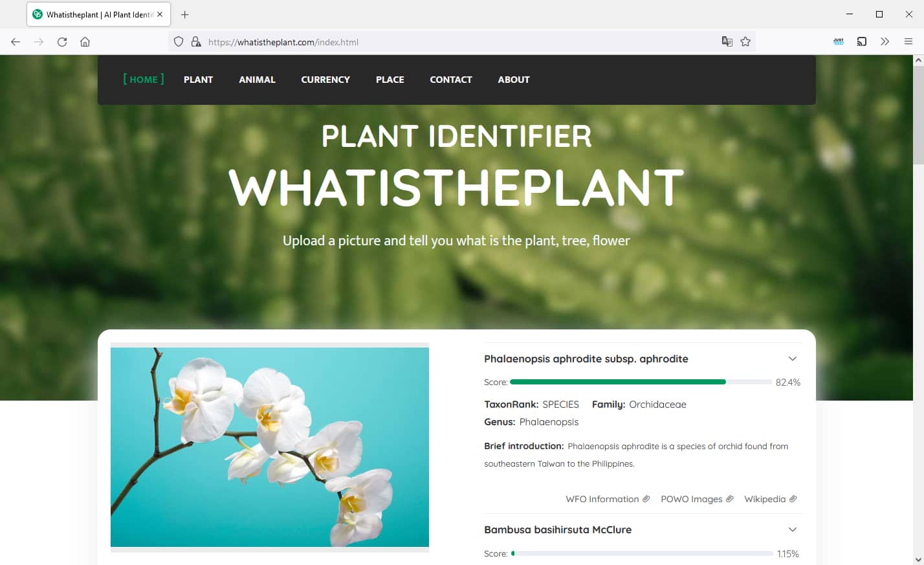Click the 1.15% score progress bar
924x565 pixels.
pyautogui.click(x=642, y=553)
